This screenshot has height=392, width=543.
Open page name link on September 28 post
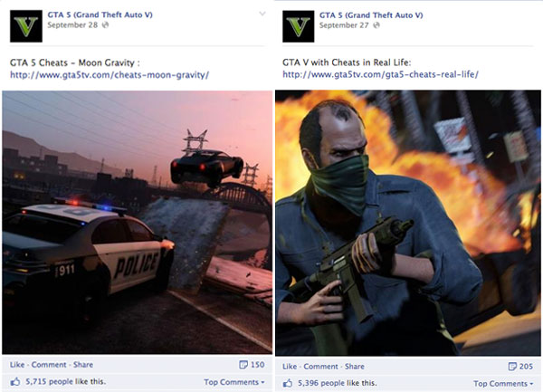[100, 14]
